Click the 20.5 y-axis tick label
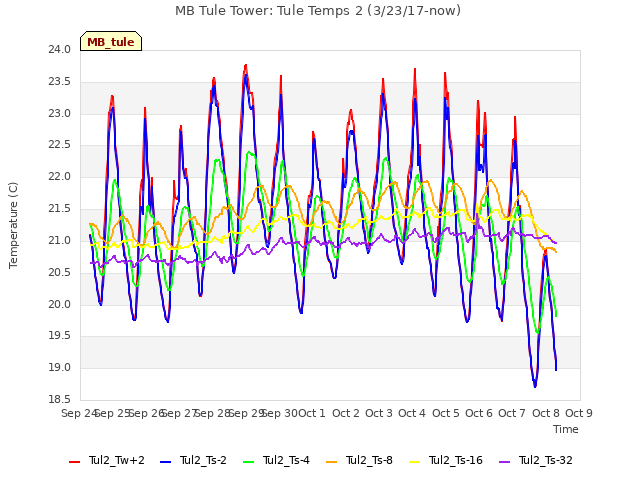The height and width of the screenshot is (480, 640). 60,272
